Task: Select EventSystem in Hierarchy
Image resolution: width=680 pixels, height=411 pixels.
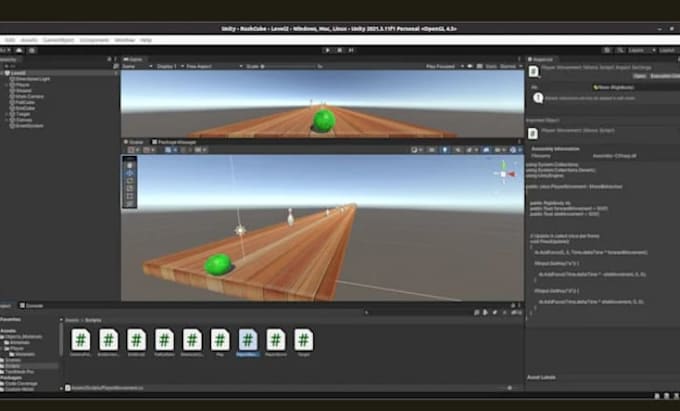Action: tap(26, 126)
